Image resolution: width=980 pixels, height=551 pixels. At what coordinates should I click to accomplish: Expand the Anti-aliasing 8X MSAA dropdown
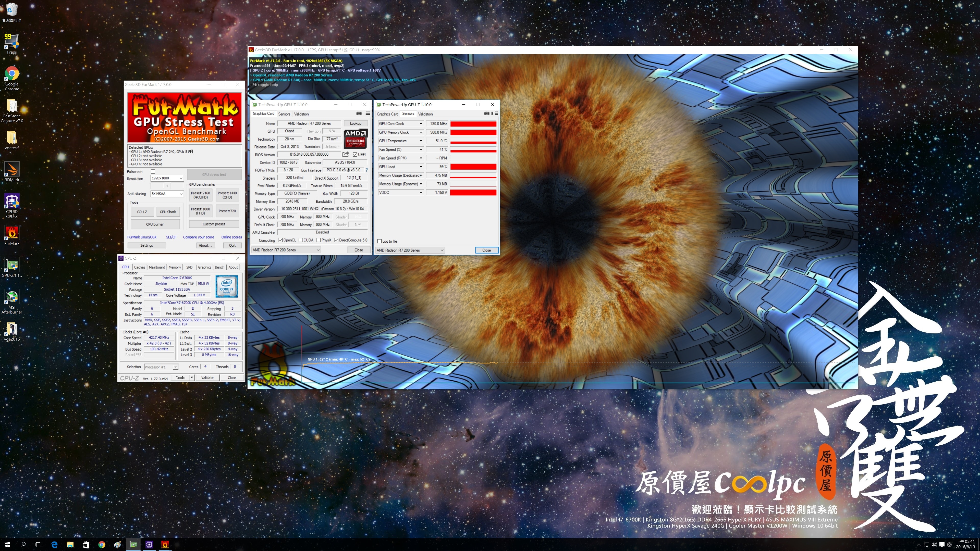pos(181,194)
